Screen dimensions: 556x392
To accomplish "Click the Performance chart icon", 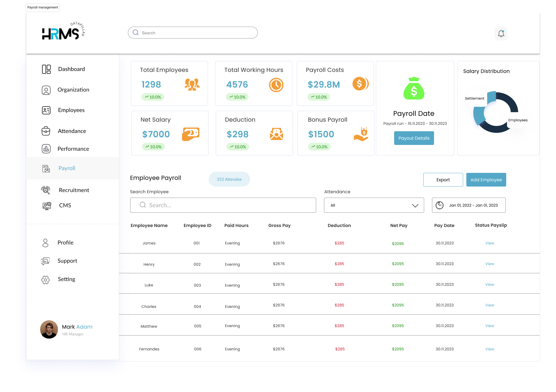I will pos(46,149).
